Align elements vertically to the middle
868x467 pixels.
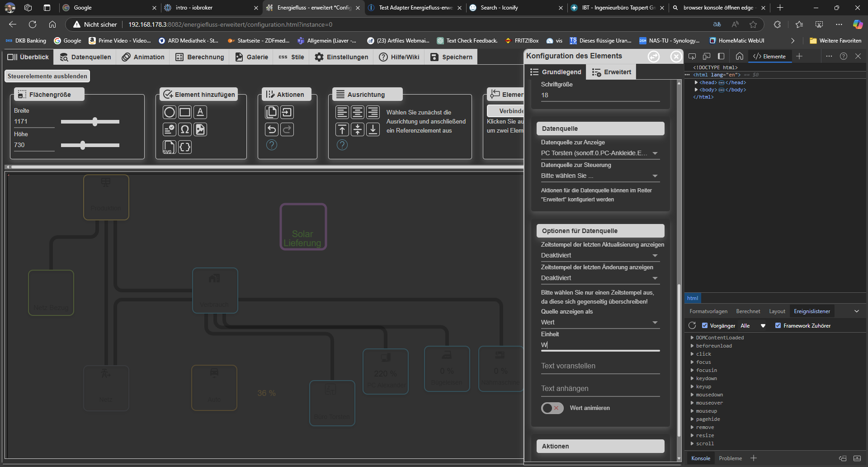[358, 129]
